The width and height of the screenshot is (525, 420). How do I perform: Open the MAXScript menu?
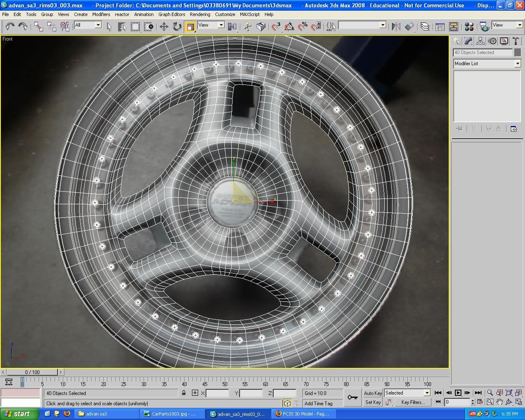[250, 14]
